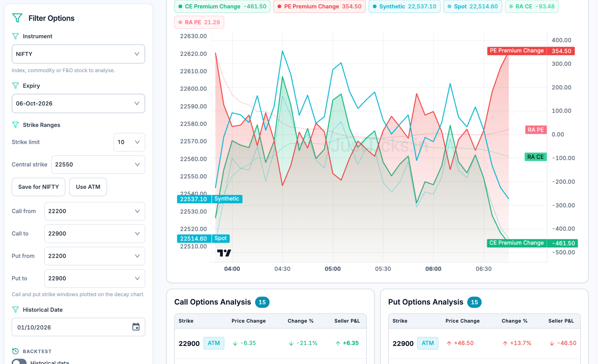Toggle the Spot legend series
Image resolution: width=598 pixels, height=364 pixels.
[473, 7]
